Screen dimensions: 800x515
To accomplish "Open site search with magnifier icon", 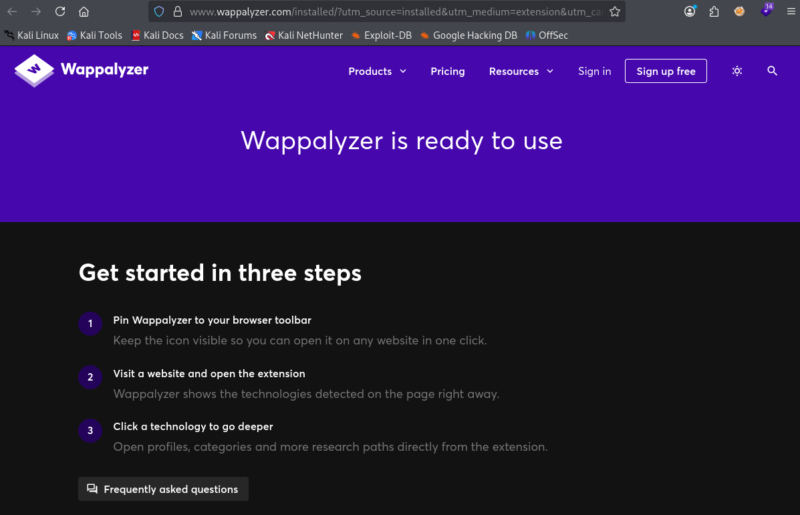I will [x=772, y=71].
